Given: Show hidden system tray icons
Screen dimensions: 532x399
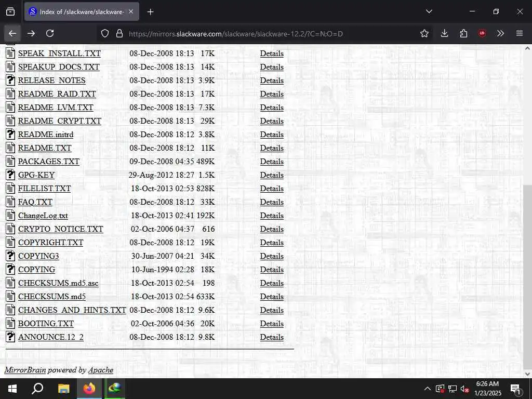Looking at the screenshot, I should click(428, 389).
